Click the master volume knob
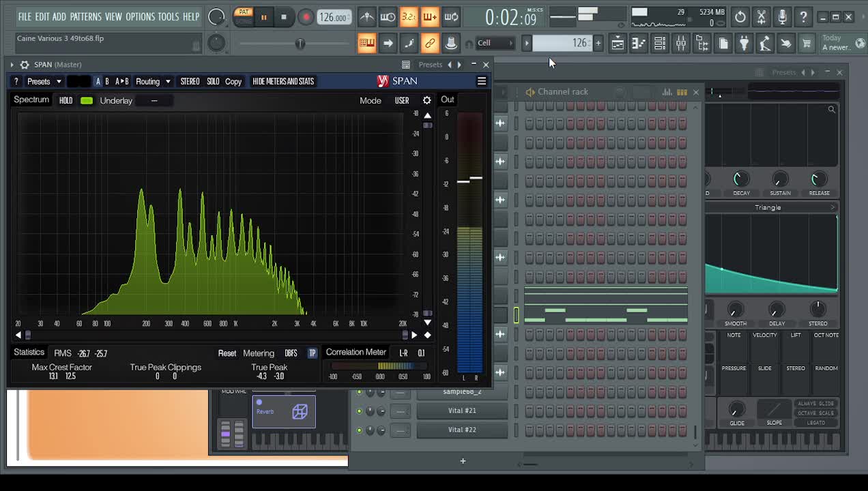The image size is (868, 491). point(216,17)
